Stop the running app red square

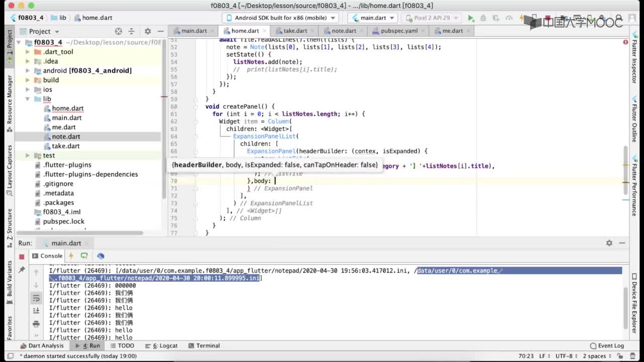pyautogui.click(x=22, y=256)
